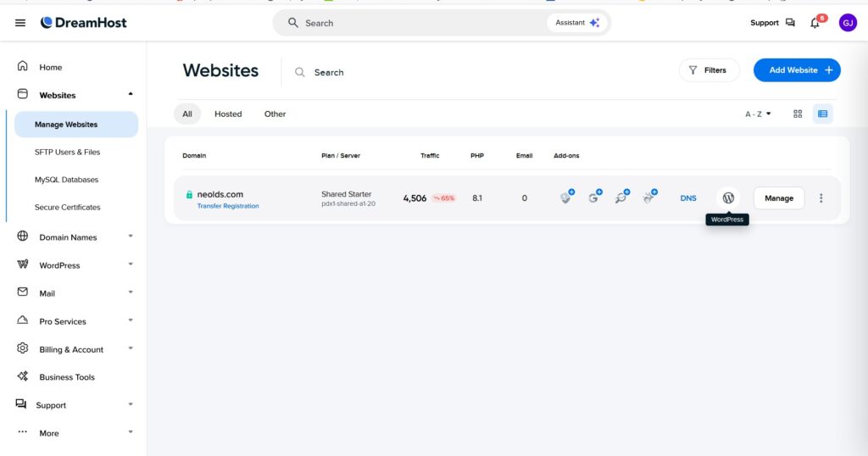Open the GJ user avatar menu
The width and height of the screenshot is (868, 456).
click(848, 23)
